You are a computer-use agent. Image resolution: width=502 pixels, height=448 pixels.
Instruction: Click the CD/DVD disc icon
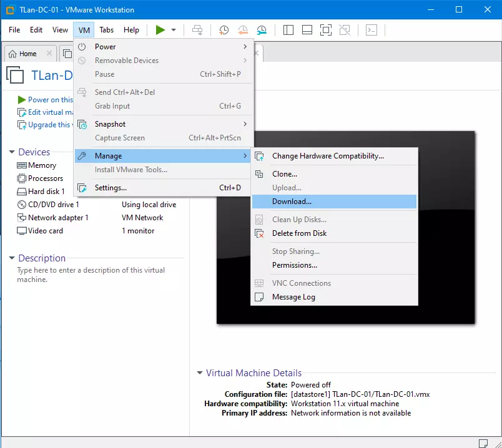pos(22,205)
